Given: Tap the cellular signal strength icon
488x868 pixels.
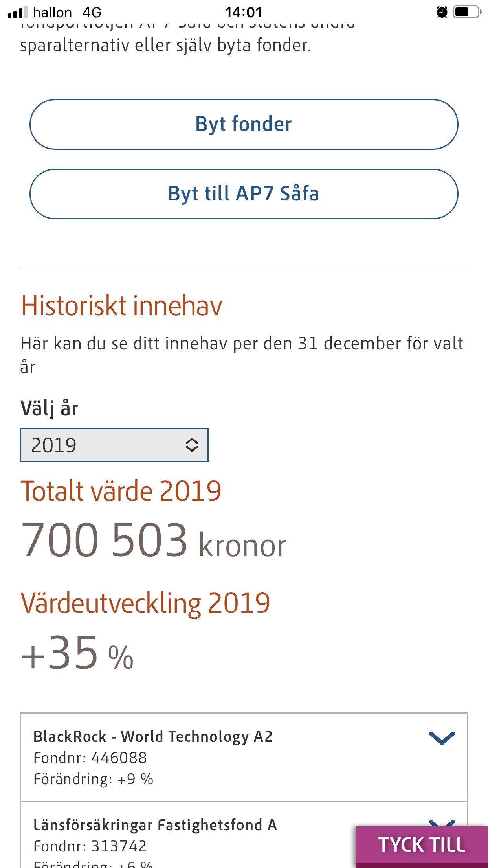Looking at the screenshot, I should [x=18, y=12].
